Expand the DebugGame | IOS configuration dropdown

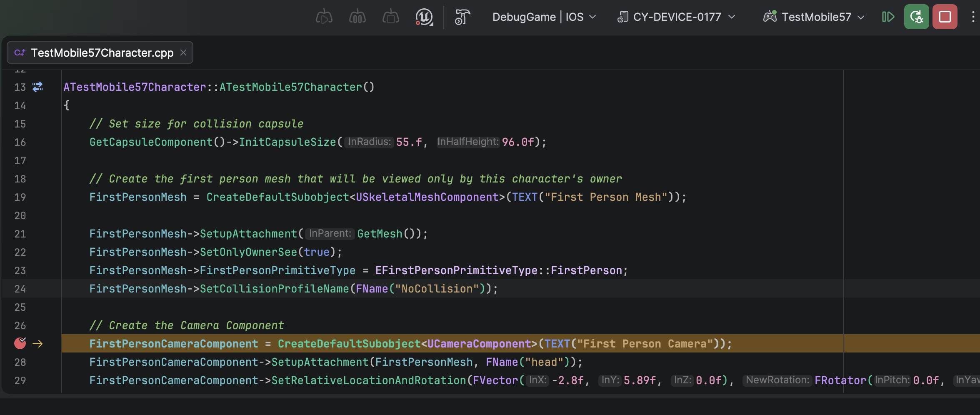coord(544,17)
